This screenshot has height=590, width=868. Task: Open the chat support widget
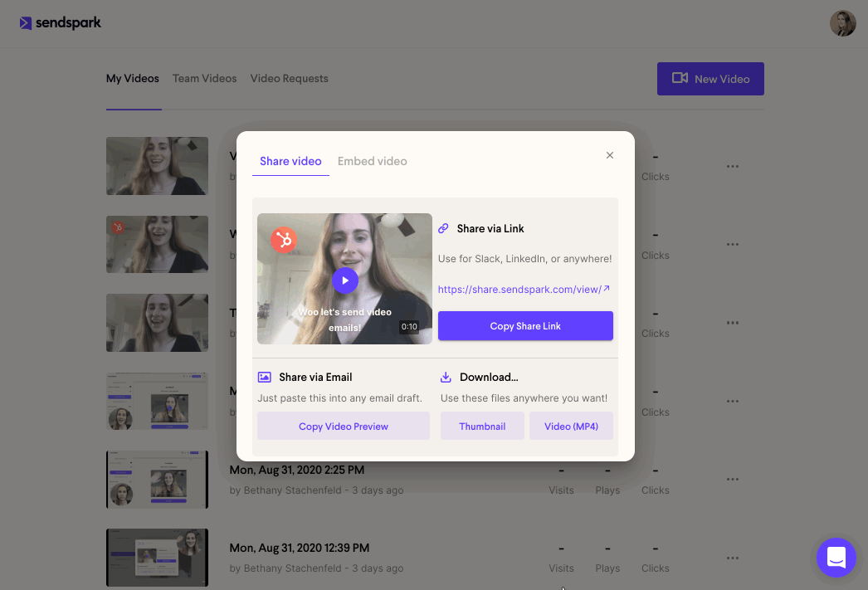tap(836, 558)
